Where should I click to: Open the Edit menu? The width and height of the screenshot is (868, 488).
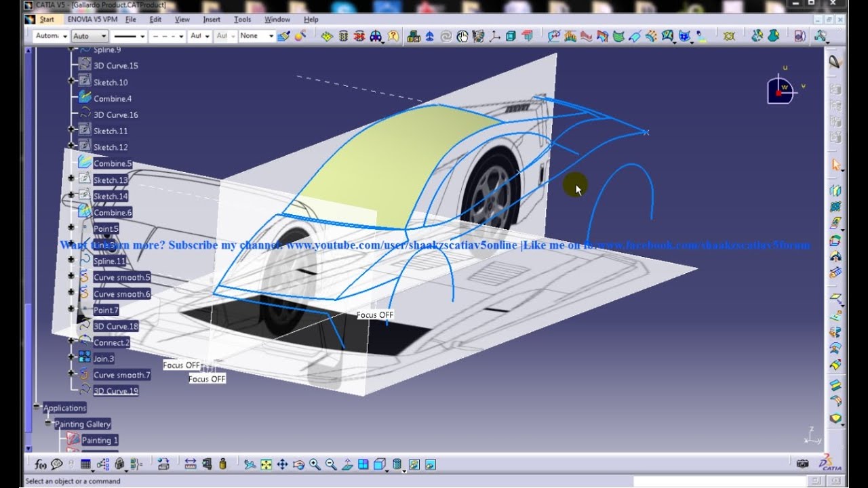coord(155,20)
